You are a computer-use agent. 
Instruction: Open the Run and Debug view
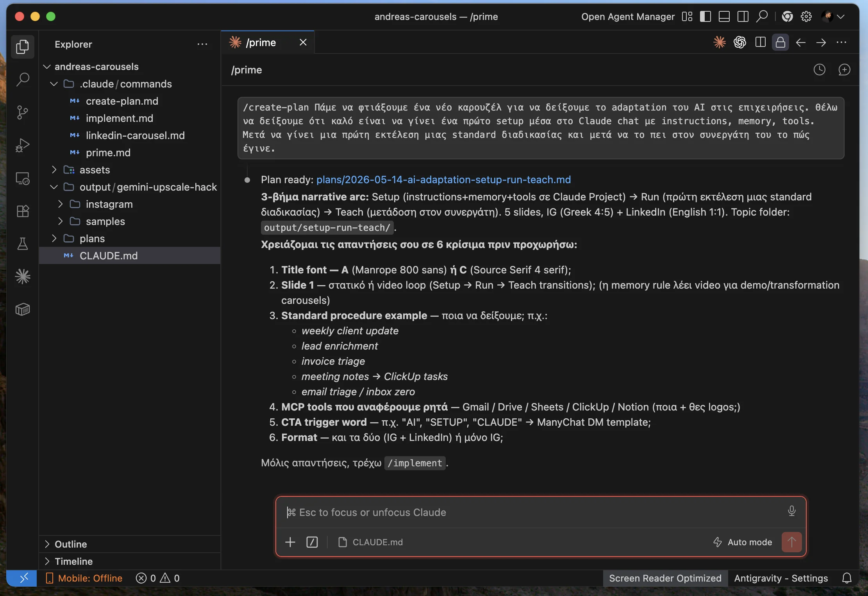[x=23, y=145]
